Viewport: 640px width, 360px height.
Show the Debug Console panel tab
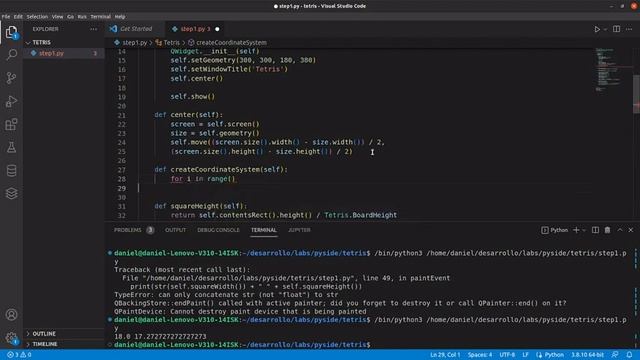click(218, 230)
